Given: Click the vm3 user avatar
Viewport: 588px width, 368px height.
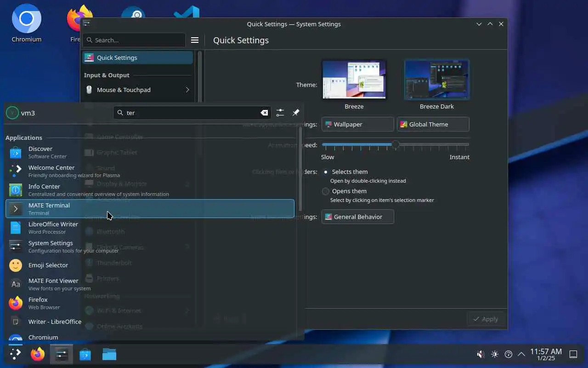Looking at the screenshot, I should click(12, 113).
